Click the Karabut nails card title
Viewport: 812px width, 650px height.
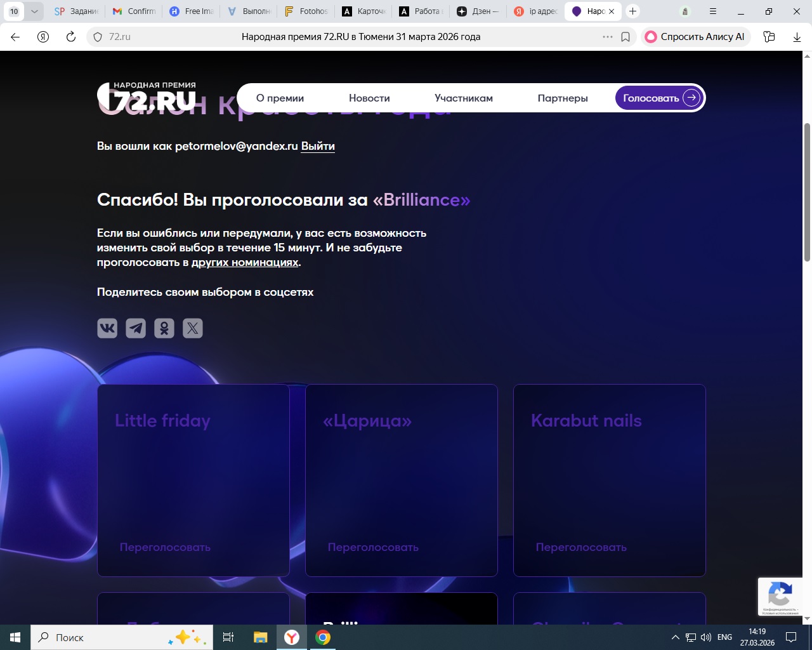[586, 421]
